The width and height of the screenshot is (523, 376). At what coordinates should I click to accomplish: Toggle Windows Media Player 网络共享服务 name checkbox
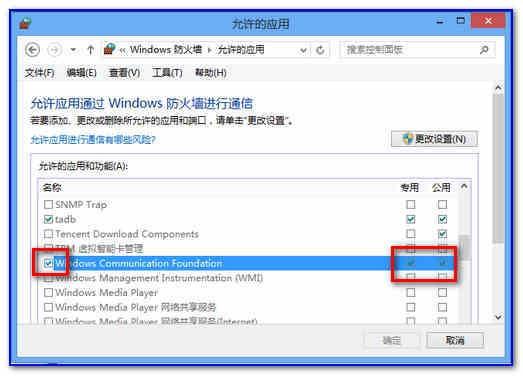(48, 307)
